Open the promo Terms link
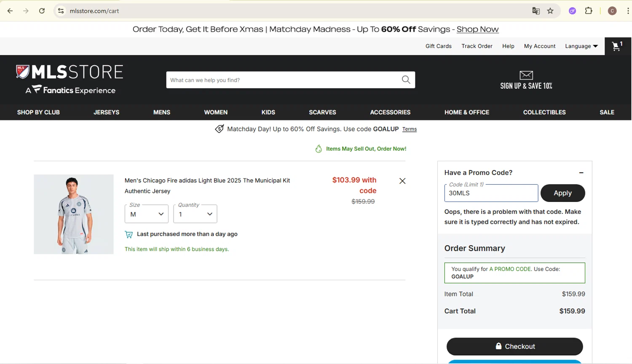 click(409, 129)
